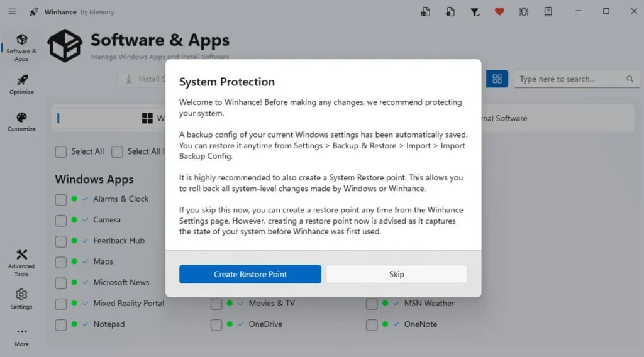Click the Feedback Hub label
The height and width of the screenshot is (357, 644).
(119, 241)
